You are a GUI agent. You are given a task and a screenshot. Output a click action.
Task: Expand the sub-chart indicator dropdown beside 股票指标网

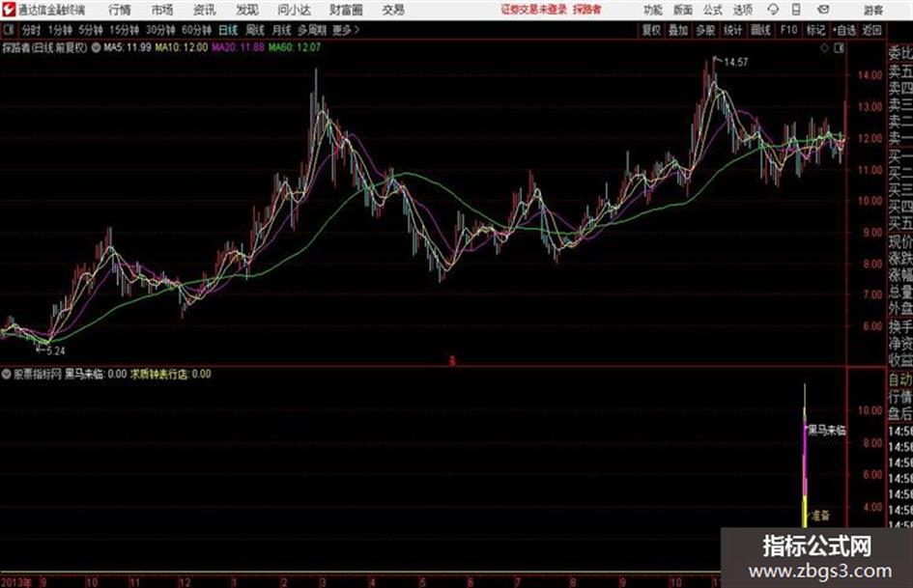7,374
